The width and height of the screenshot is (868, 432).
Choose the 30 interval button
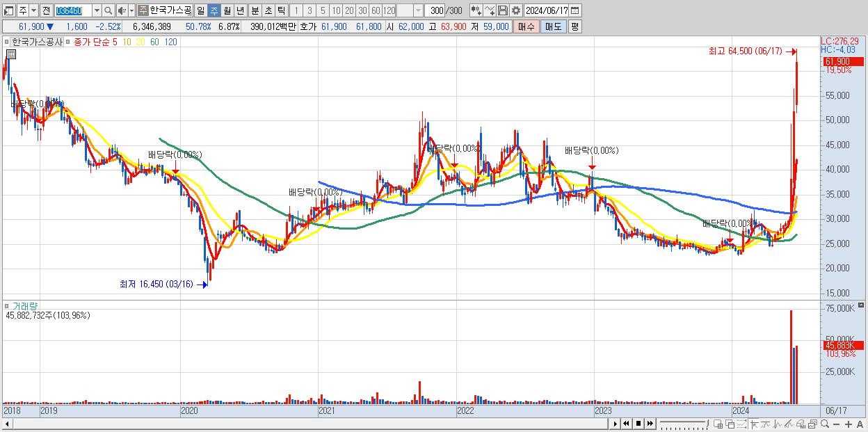[362, 10]
